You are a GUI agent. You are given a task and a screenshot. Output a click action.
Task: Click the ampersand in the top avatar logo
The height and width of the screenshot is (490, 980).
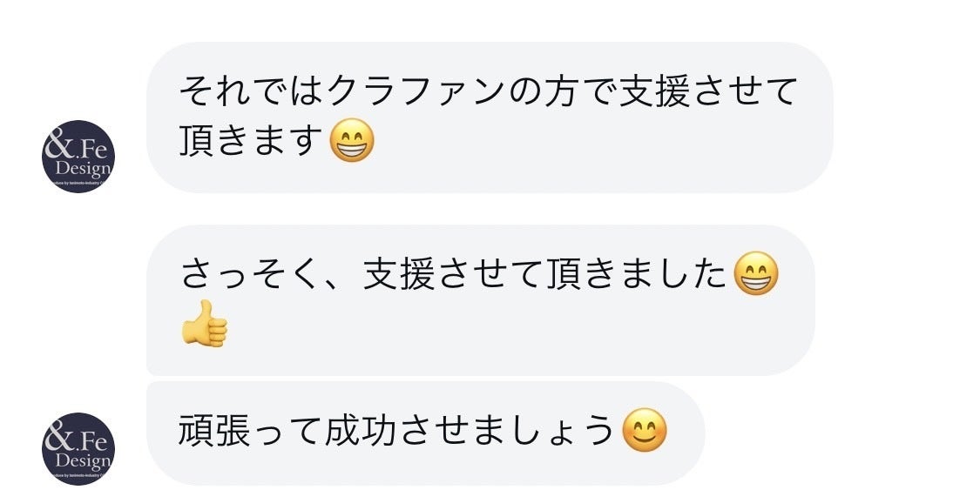(x=59, y=144)
